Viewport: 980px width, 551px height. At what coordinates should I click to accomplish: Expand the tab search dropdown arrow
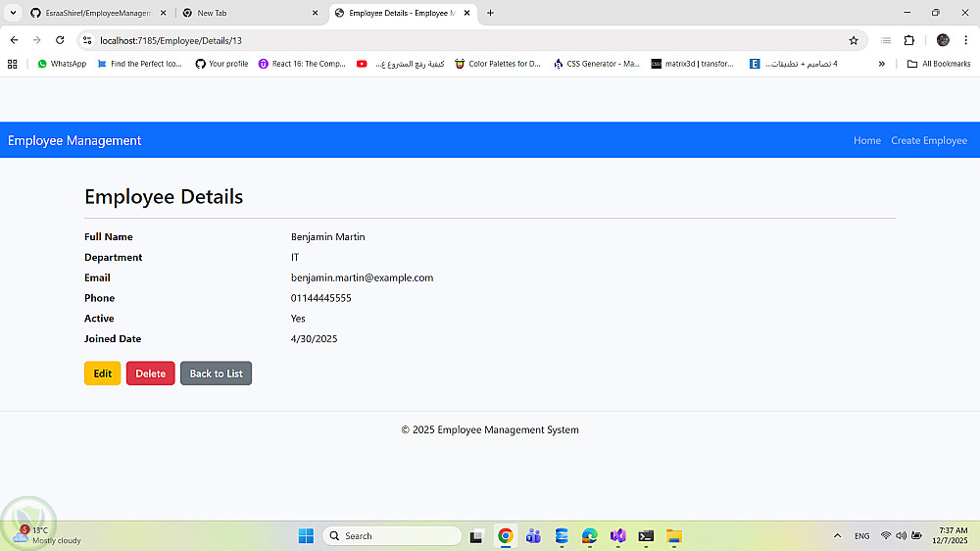click(x=13, y=13)
